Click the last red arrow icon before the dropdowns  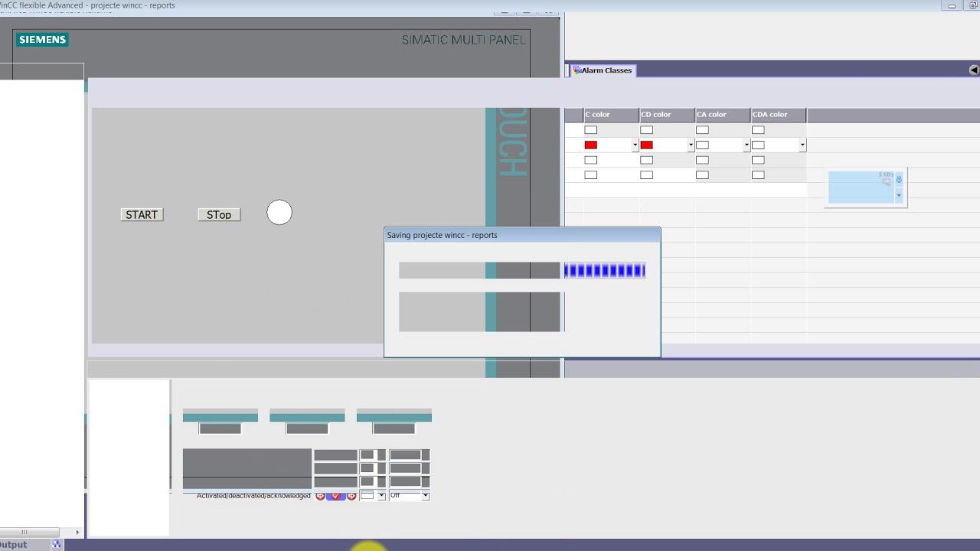point(351,496)
